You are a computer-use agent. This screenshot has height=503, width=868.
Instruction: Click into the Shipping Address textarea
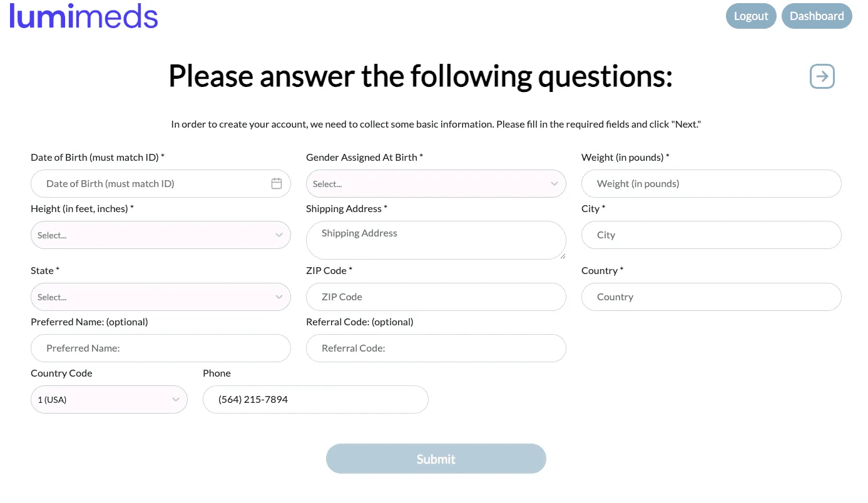click(436, 240)
